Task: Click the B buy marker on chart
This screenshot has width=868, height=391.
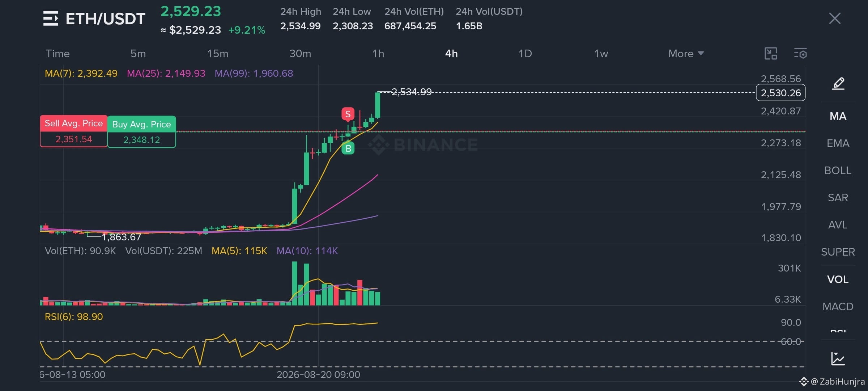Action: coord(348,148)
